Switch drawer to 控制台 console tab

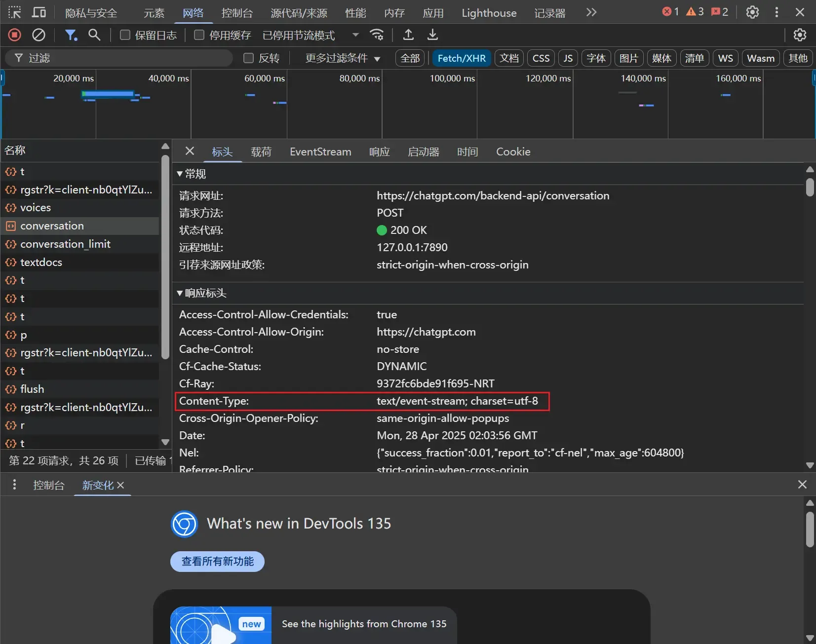point(48,485)
